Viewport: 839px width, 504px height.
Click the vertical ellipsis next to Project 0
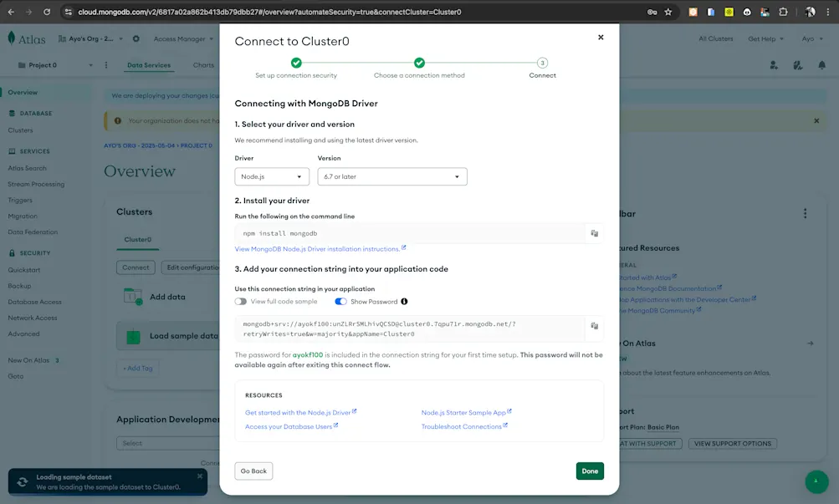105,64
